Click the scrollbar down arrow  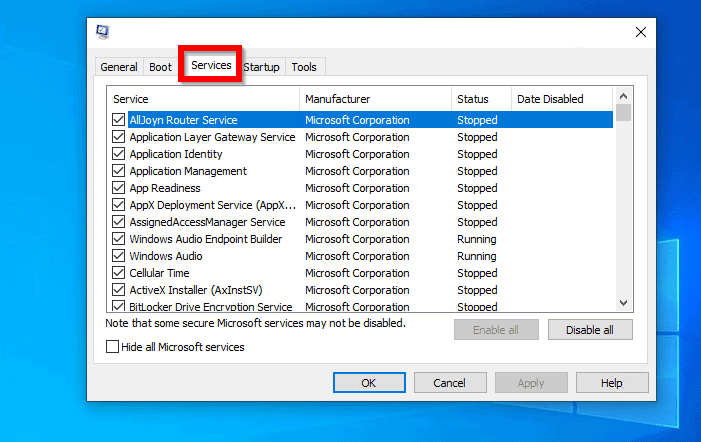click(x=623, y=303)
